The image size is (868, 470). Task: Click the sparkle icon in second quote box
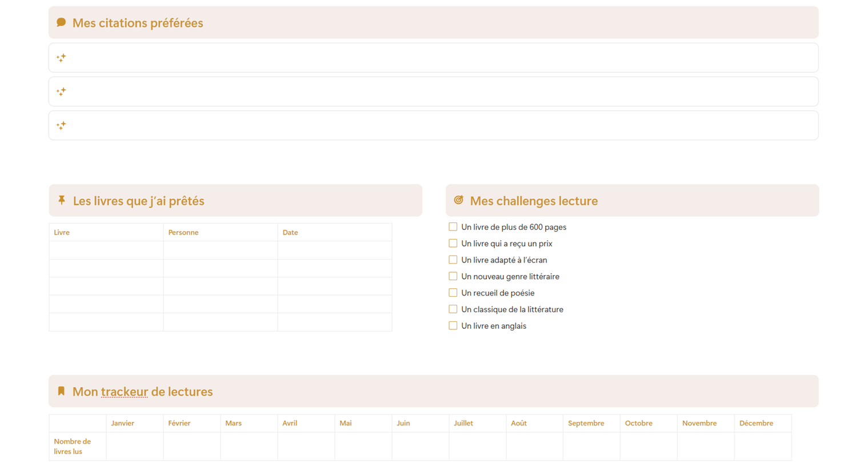pyautogui.click(x=61, y=91)
